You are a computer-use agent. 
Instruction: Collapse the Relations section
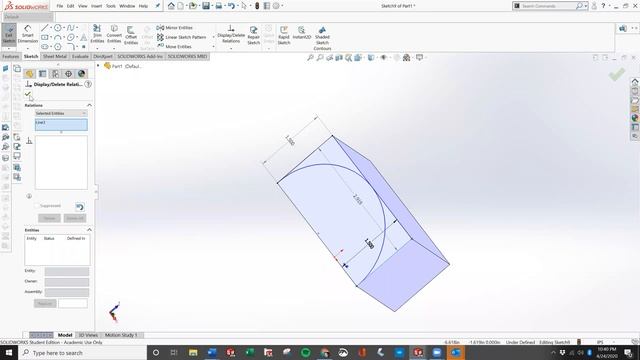pyautogui.click(x=89, y=105)
